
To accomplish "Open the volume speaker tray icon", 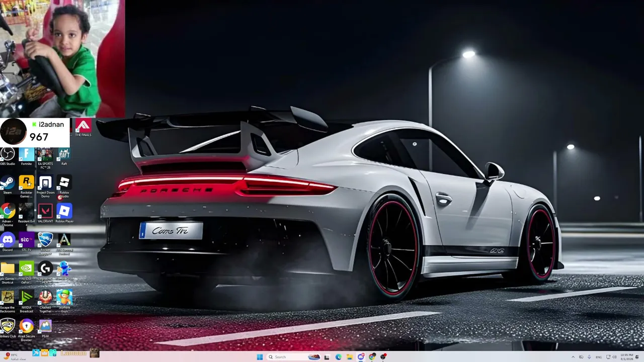I will point(614,357).
